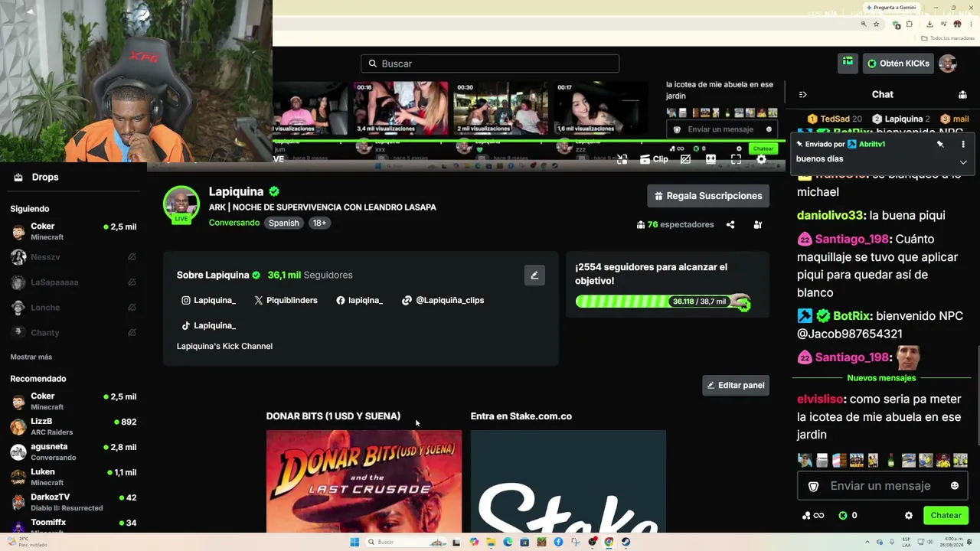Open Google Chrome from the taskbar

click(x=609, y=542)
